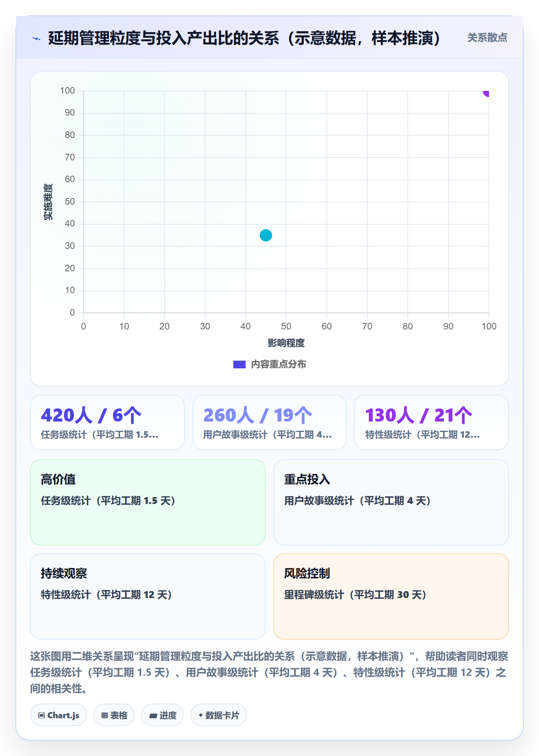Click the description paragraph starting 这张图用二维关系
539x756 pixels.
pos(269,672)
